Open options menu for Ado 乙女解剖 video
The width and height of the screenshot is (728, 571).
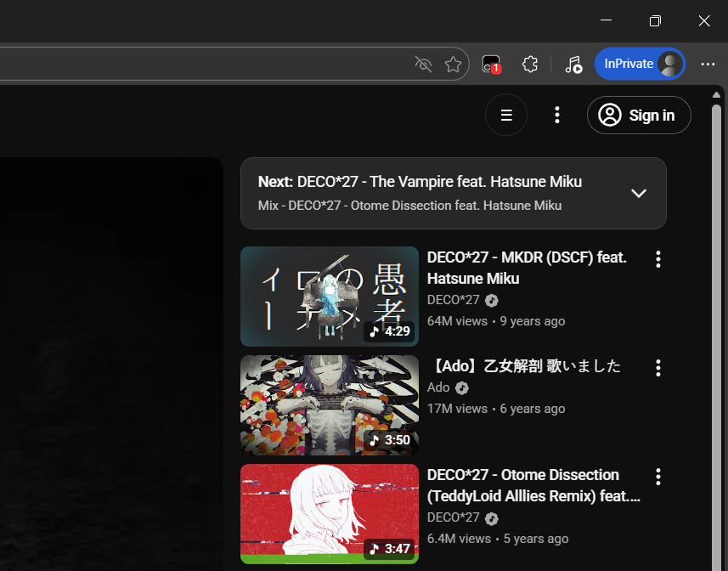[657, 368]
